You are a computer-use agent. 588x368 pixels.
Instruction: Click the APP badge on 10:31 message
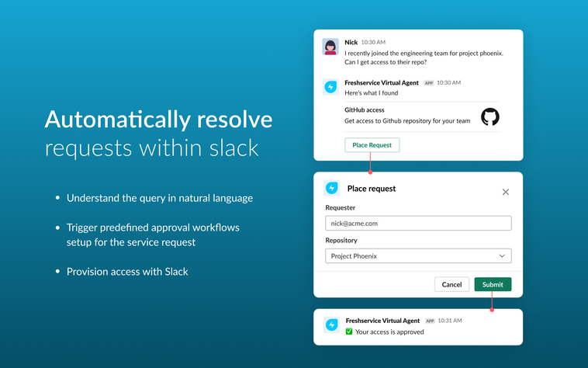(430, 321)
